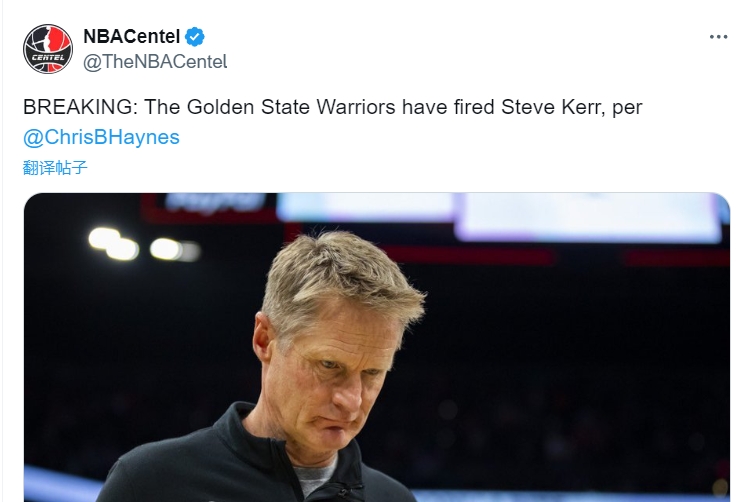Click the circular red-black account logo

pos(48,49)
